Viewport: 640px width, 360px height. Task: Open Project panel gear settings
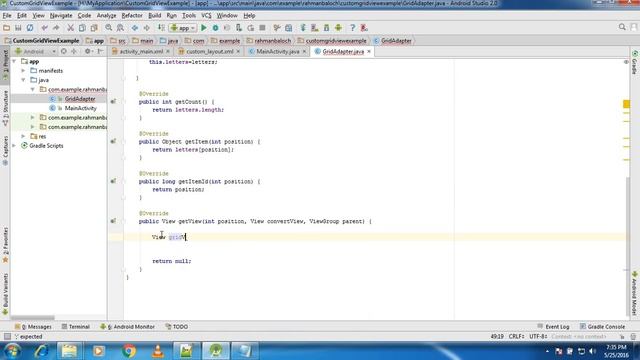[x=87, y=51]
